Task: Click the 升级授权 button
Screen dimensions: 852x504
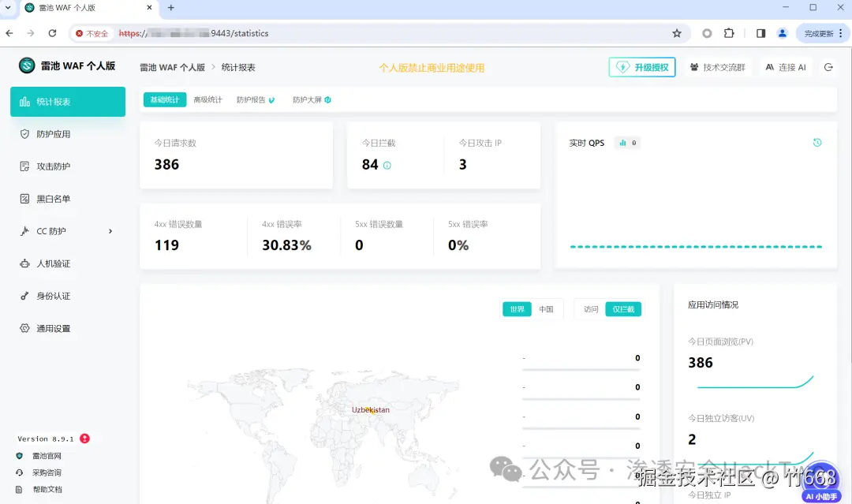Action: point(643,67)
